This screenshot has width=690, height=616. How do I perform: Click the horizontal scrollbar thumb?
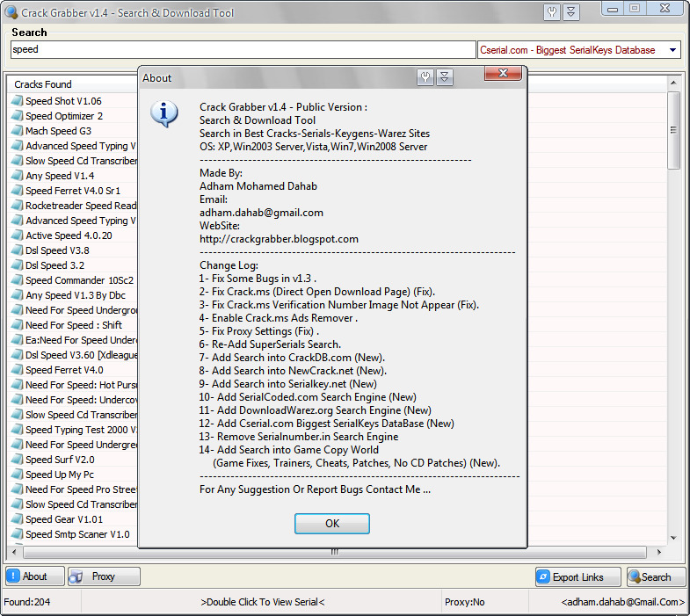pyautogui.click(x=334, y=552)
